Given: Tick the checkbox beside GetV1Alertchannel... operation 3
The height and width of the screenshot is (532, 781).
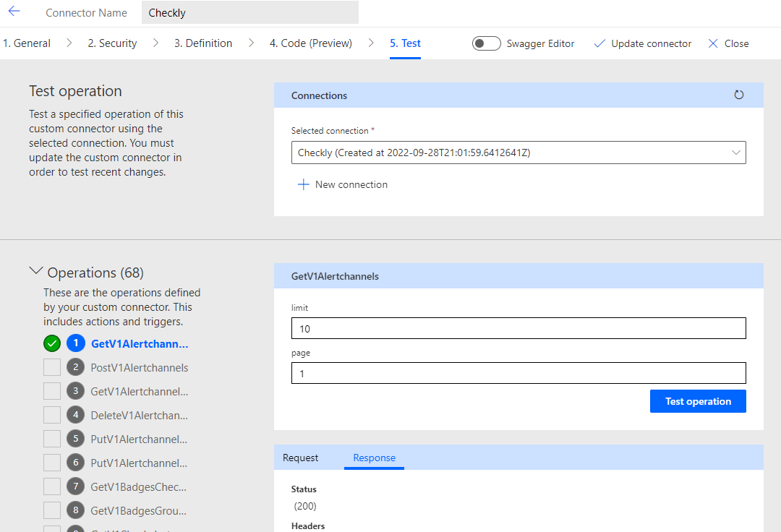Looking at the screenshot, I should [52, 391].
